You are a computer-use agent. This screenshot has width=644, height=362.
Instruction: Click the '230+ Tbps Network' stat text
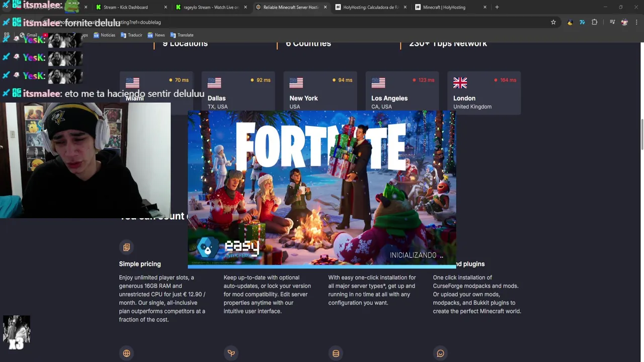click(x=448, y=44)
